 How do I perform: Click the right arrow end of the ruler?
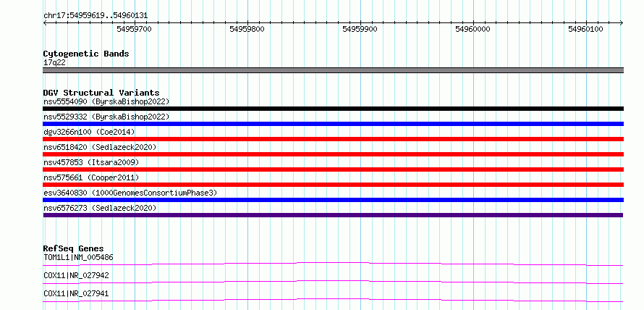pos(622,22)
